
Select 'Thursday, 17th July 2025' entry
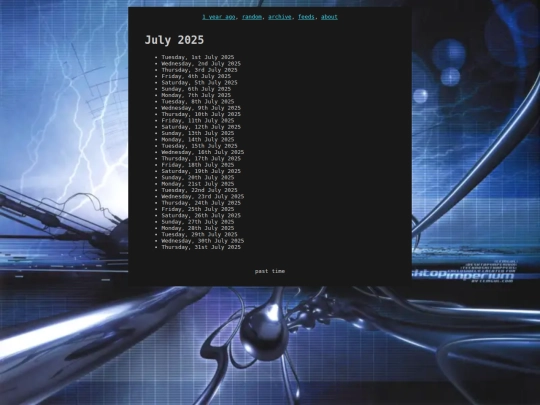pos(201,158)
